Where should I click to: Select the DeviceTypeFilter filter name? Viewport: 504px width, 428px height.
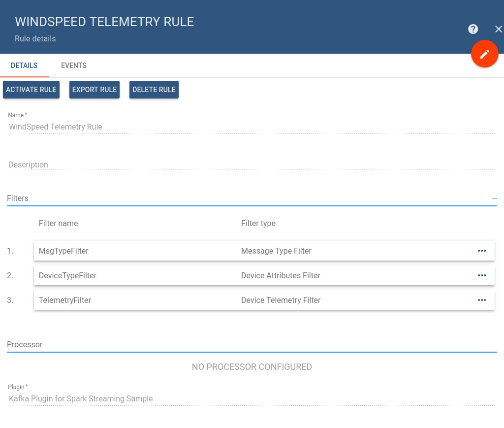[67, 275]
